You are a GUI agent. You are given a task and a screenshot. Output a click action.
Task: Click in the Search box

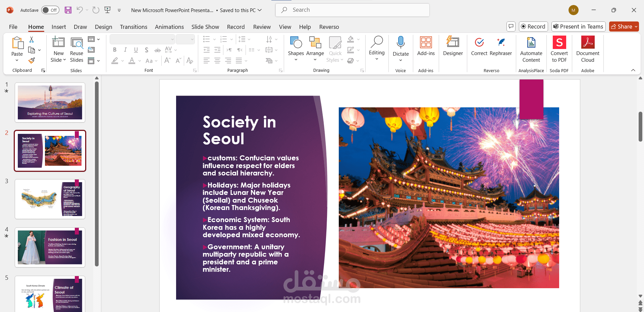point(353,10)
